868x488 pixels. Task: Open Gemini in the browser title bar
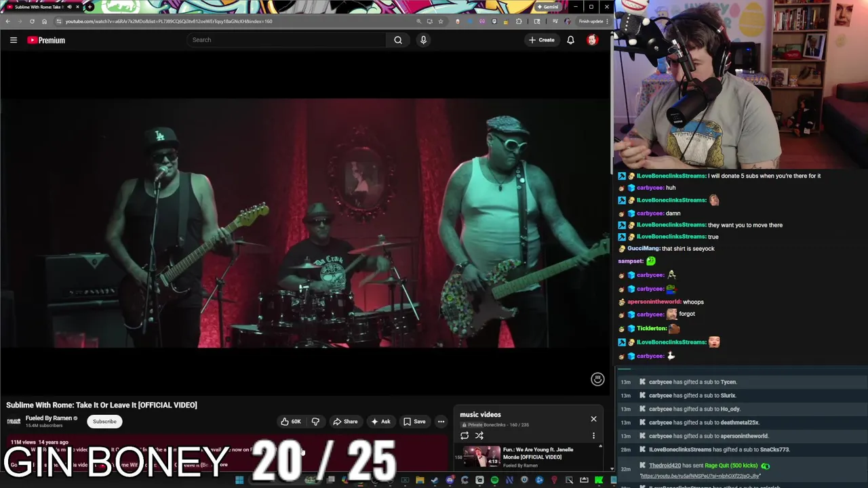548,7
